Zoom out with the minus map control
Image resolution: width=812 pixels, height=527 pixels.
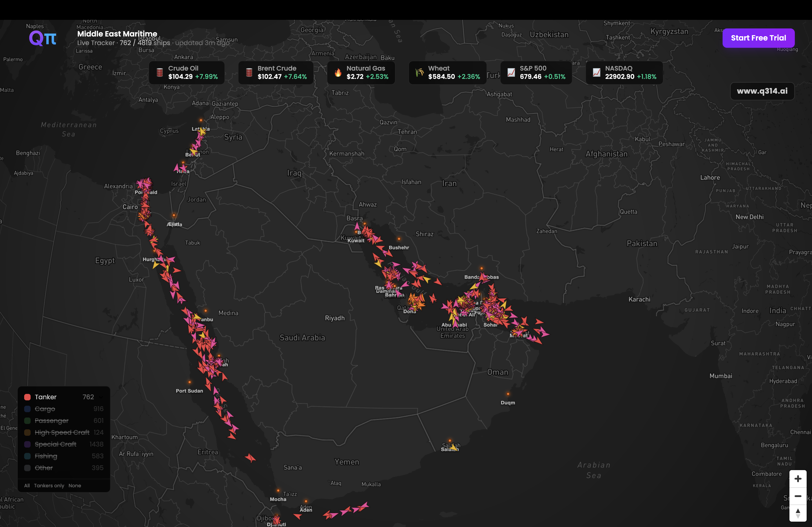coord(798,496)
